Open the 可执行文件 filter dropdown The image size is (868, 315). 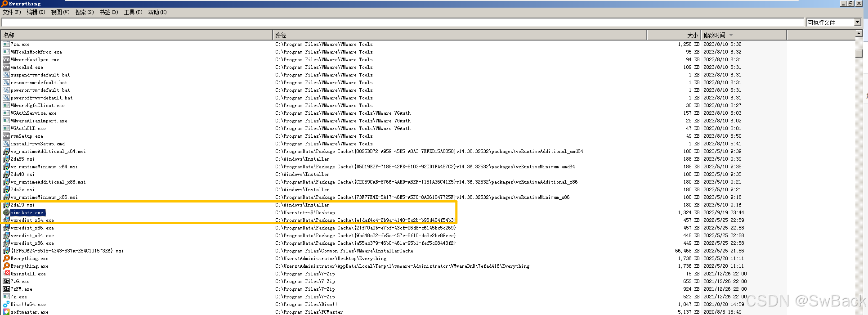833,22
